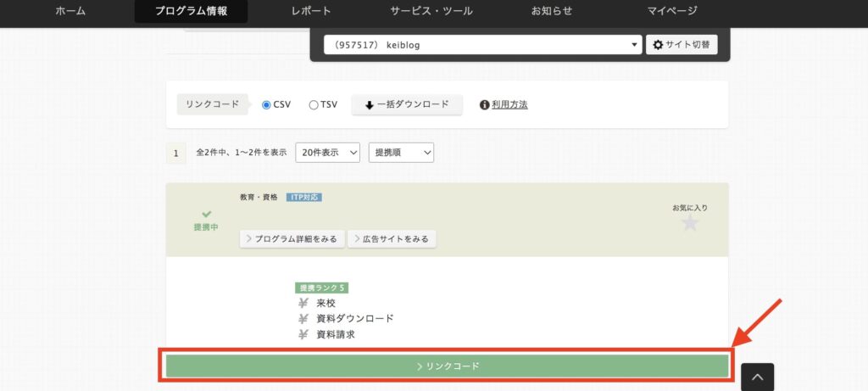The height and width of the screenshot is (391, 868).
Task: Go to page 1 in pagination
Action: click(x=176, y=153)
